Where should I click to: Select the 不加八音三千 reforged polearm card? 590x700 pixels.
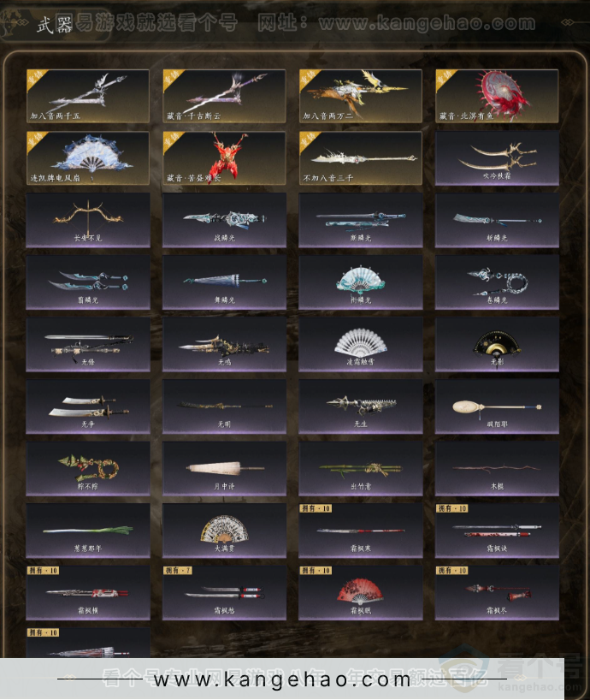click(360, 158)
